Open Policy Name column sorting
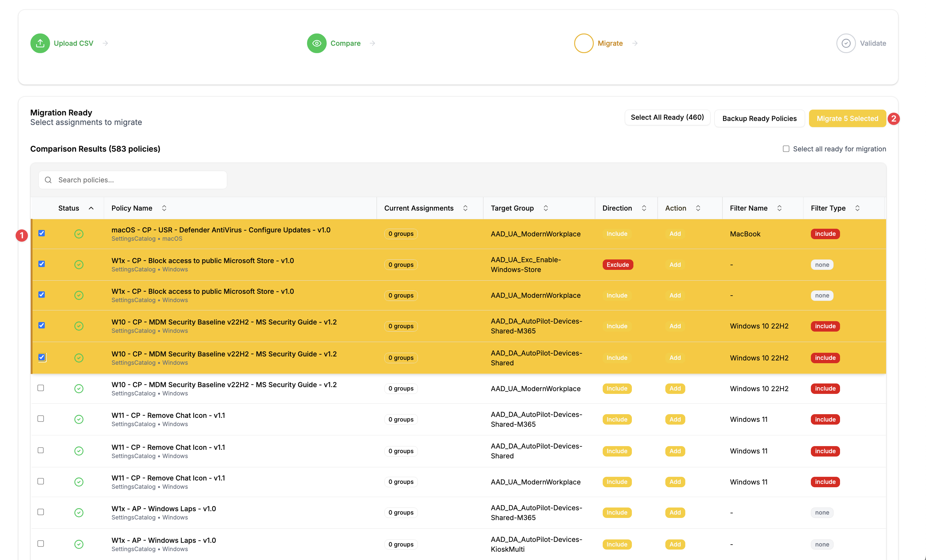Image resolution: width=926 pixels, height=560 pixels. point(164,208)
